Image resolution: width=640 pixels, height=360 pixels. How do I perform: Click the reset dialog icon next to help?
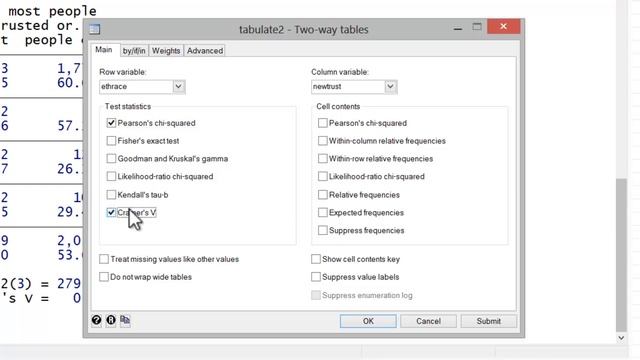pyautogui.click(x=111, y=320)
